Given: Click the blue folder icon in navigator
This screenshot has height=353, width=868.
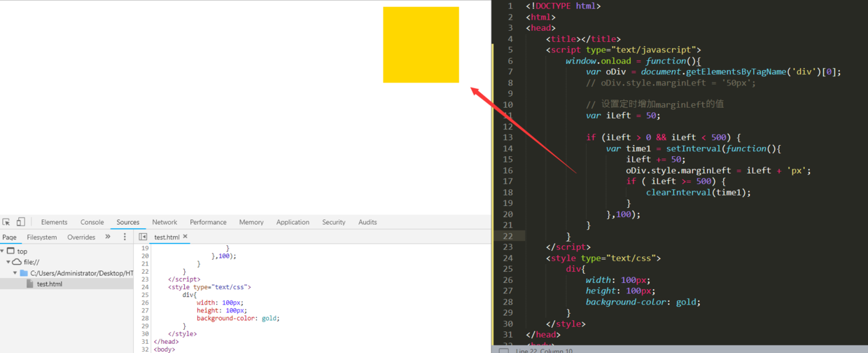Looking at the screenshot, I should 24,273.
